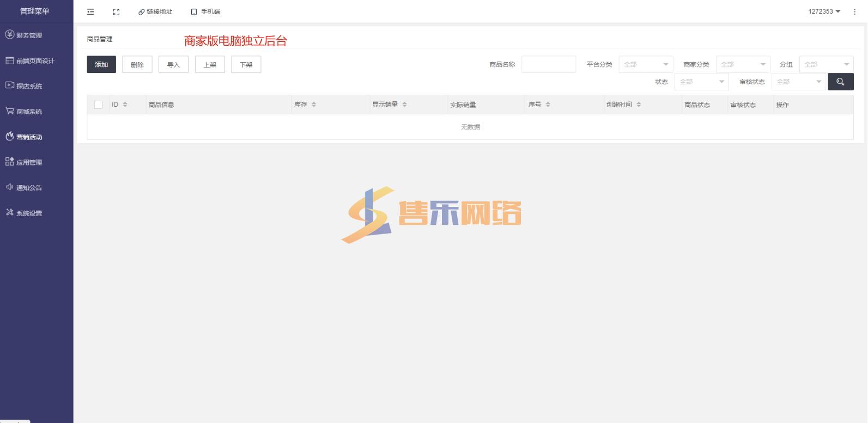Click the 导入 button
Screen dimensions: 868x423
(x=173, y=64)
